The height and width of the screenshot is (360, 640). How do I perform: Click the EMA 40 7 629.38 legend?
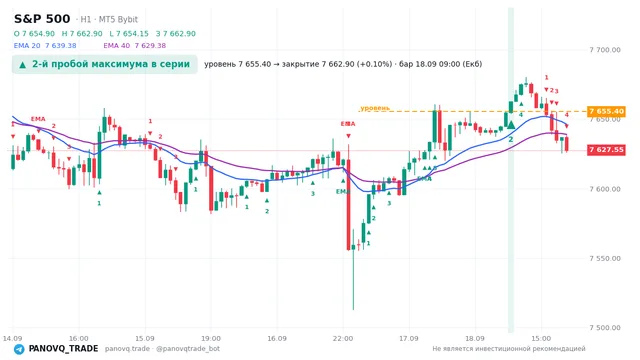[x=135, y=45]
